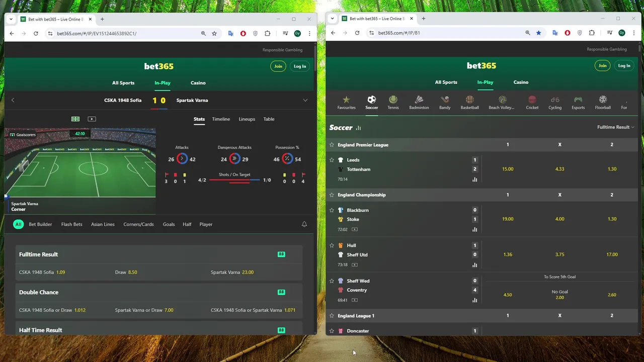Open live stream icon for Hull match
644x362 pixels.
coord(355,264)
